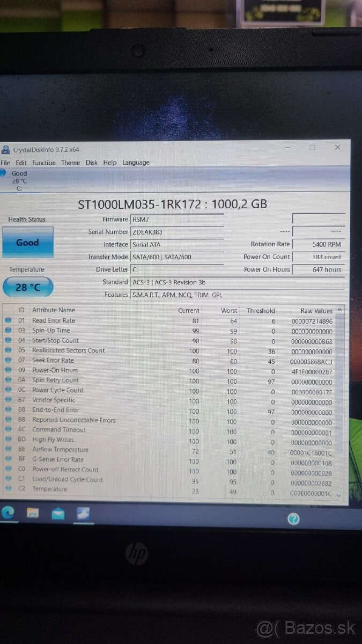Click the Power On Hours value 647 hours
Viewport: 362px width, 644px height.
318,269
